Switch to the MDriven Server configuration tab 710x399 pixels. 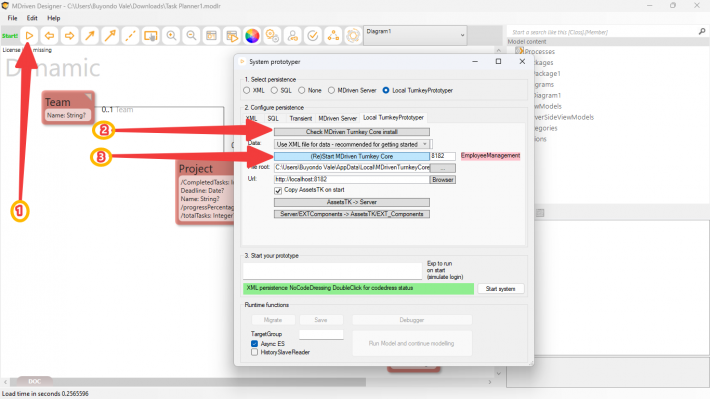pos(337,118)
